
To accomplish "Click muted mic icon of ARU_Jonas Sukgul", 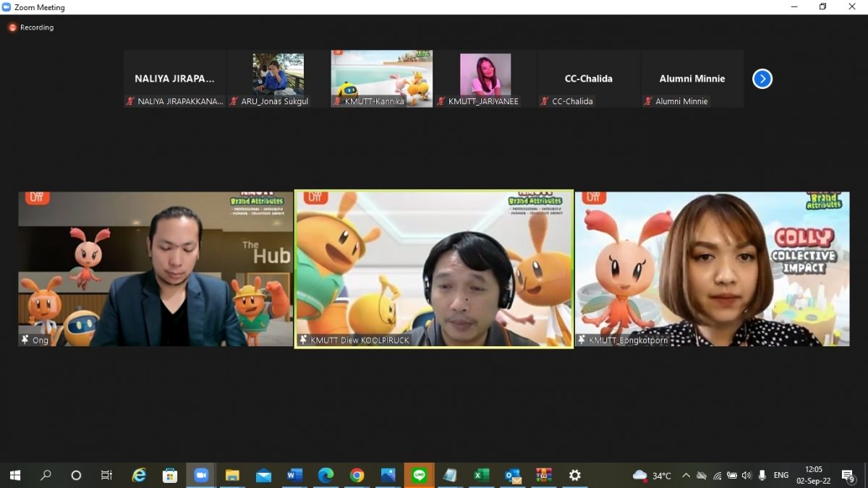I will 234,102.
